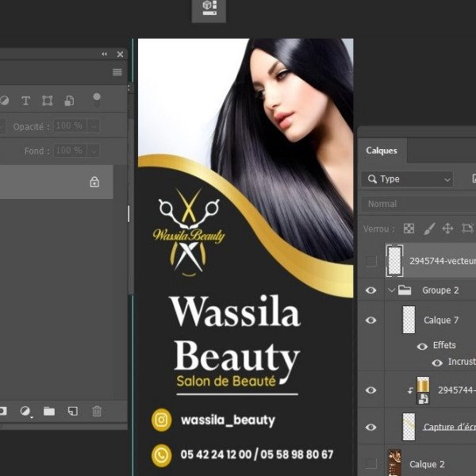476x476 pixels.
Task: Lock image pixels with brush icon
Action: (428, 228)
